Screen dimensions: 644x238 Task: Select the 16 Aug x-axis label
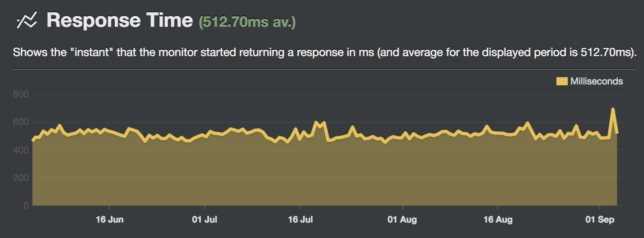pyautogui.click(x=498, y=220)
